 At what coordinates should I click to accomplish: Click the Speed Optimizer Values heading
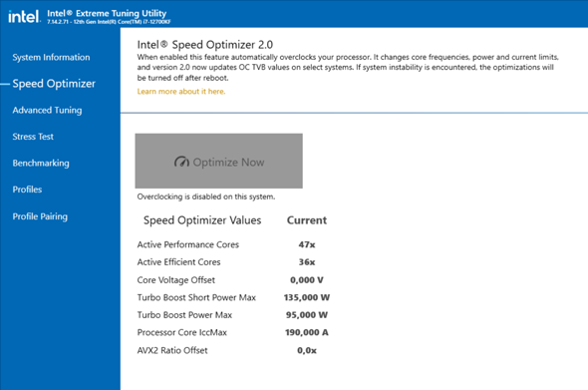(x=202, y=220)
